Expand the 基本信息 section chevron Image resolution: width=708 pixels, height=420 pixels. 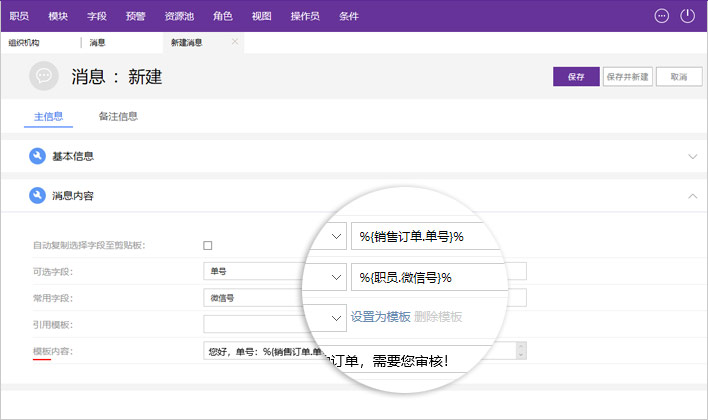pos(692,157)
